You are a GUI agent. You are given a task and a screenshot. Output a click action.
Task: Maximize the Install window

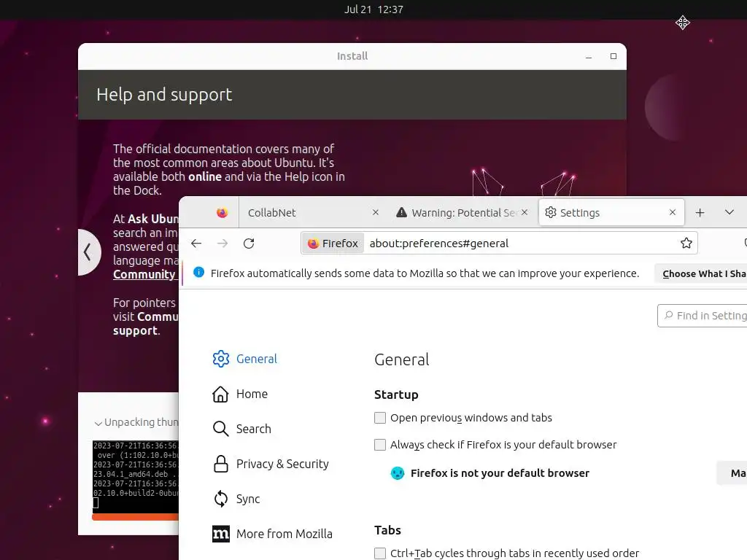point(613,56)
